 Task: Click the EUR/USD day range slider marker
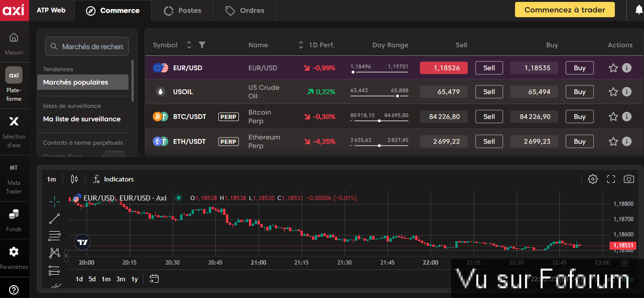[x=353, y=72]
